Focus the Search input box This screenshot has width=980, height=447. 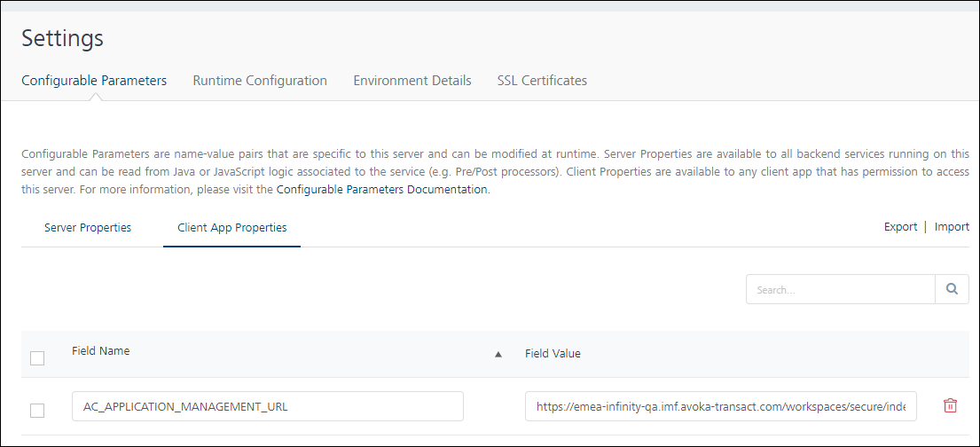841,289
